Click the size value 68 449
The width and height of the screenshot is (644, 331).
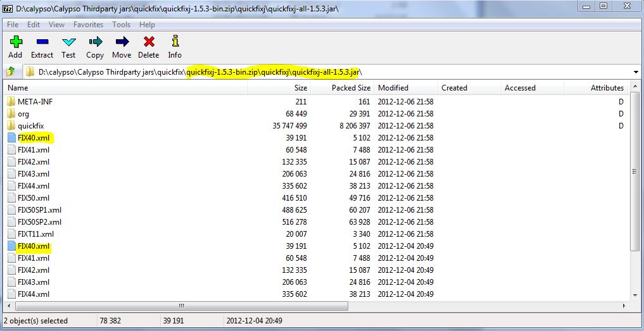click(x=296, y=114)
